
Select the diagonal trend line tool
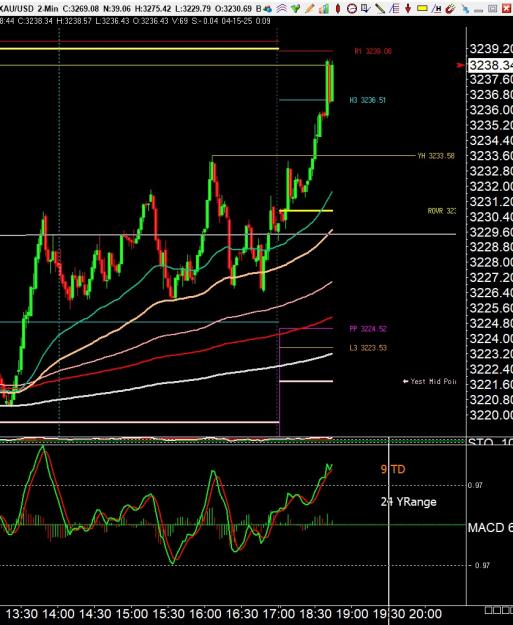pyautogui.click(x=379, y=8)
